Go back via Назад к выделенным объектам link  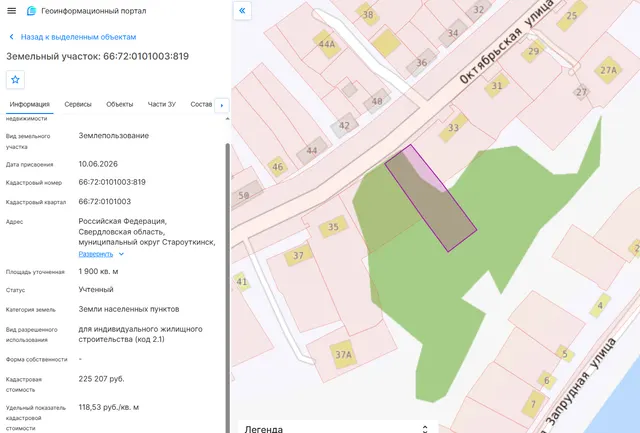coord(78,37)
